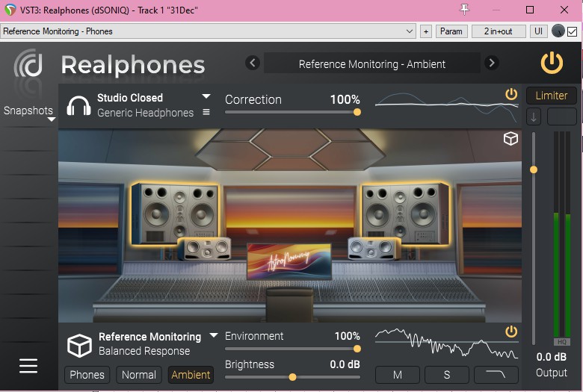The height and width of the screenshot is (392, 583).
Task: Click the plus button next to preset list
Action: click(426, 31)
